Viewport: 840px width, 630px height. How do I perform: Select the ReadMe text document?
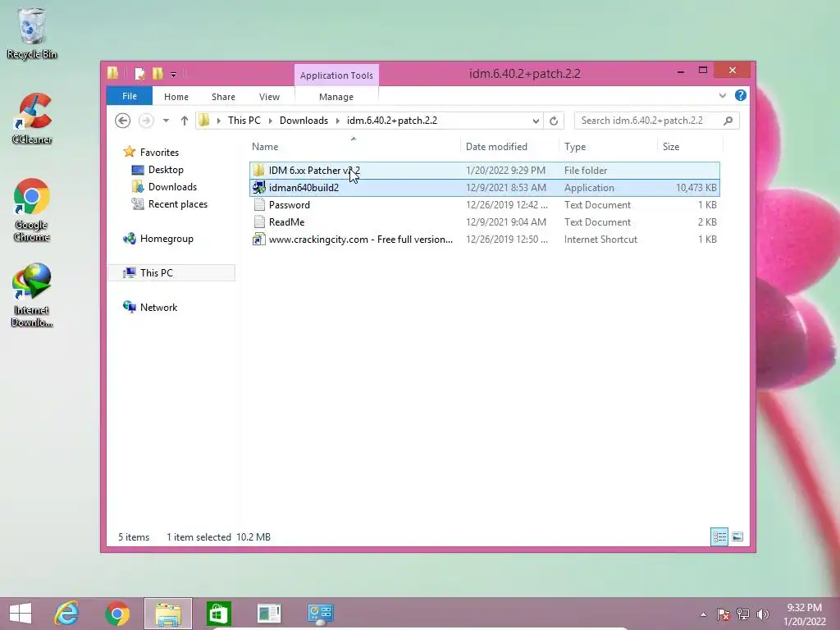pyautogui.click(x=485, y=221)
